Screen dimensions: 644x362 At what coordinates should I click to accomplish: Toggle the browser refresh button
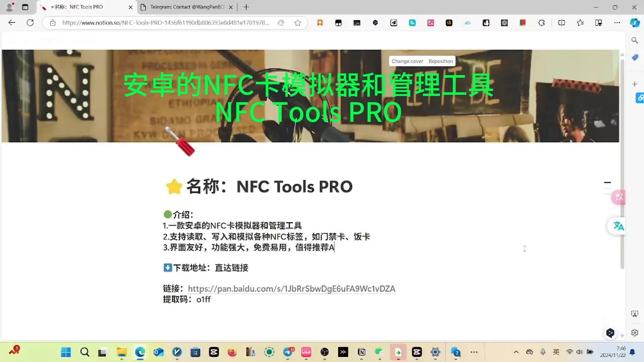[30, 22]
